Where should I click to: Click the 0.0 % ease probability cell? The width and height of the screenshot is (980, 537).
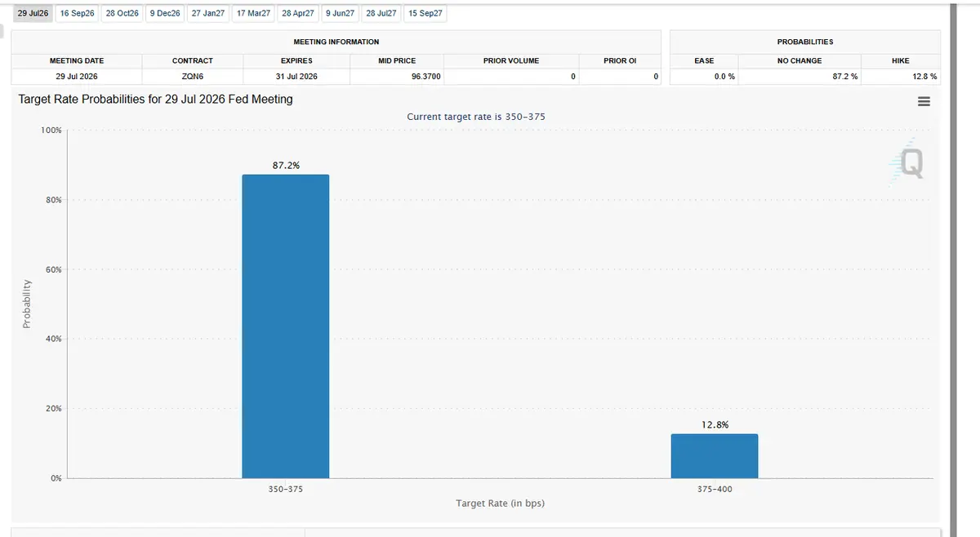(704, 77)
